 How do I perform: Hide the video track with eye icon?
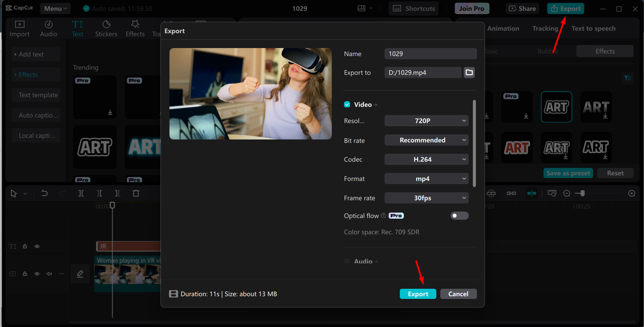(x=37, y=274)
